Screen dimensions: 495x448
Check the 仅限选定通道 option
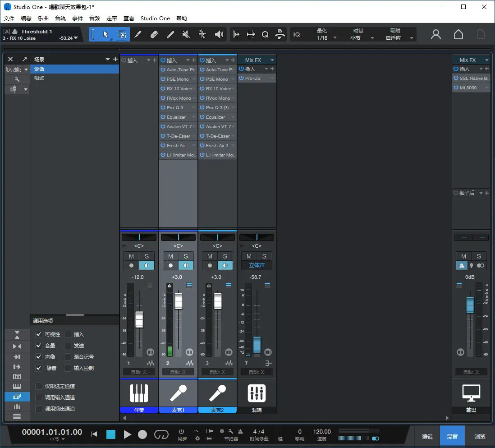point(38,386)
